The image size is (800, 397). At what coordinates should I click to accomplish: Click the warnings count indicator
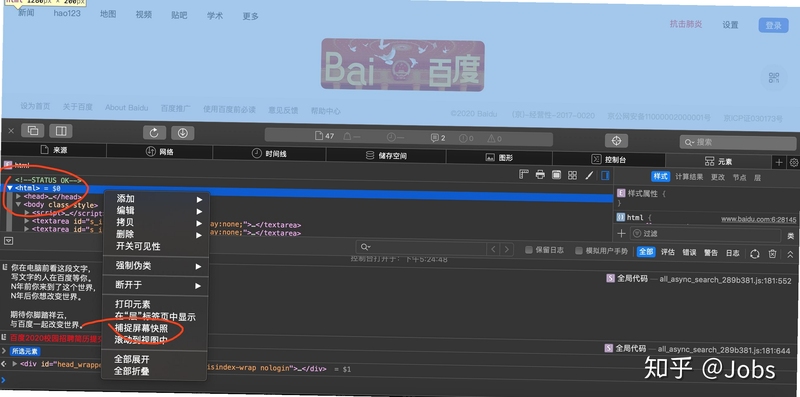(494, 138)
